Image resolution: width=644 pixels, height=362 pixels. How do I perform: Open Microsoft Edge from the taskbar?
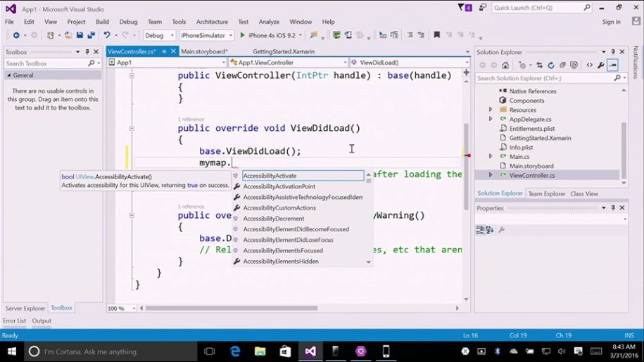tap(235, 351)
